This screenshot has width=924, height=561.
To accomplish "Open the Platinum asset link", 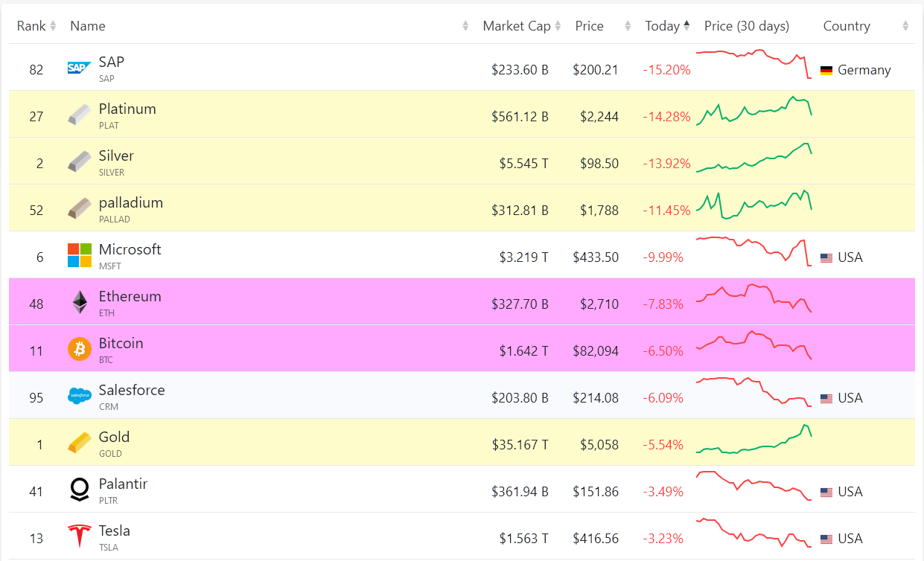I will [127, 109].
